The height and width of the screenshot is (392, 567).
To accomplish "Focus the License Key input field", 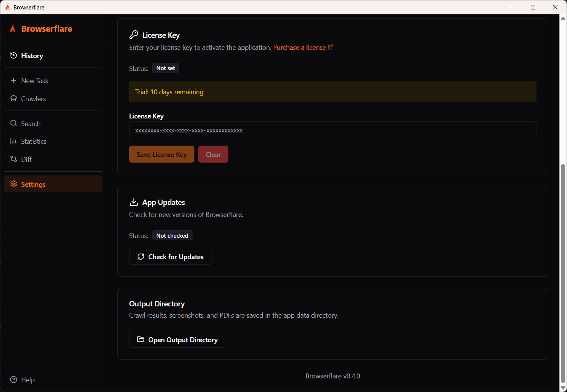I will pyautogui.click(x=333, y=130).
